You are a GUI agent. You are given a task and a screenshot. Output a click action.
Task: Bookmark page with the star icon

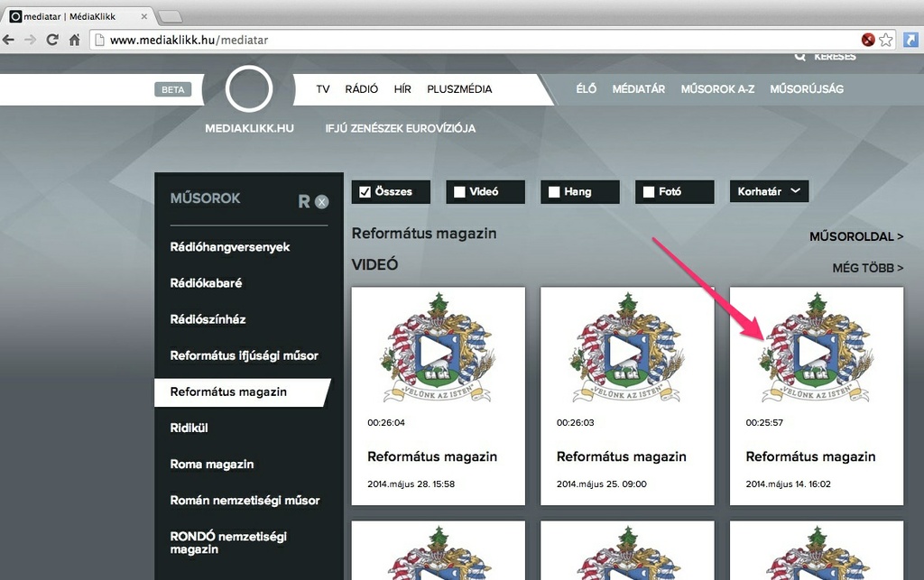(885, 40)
